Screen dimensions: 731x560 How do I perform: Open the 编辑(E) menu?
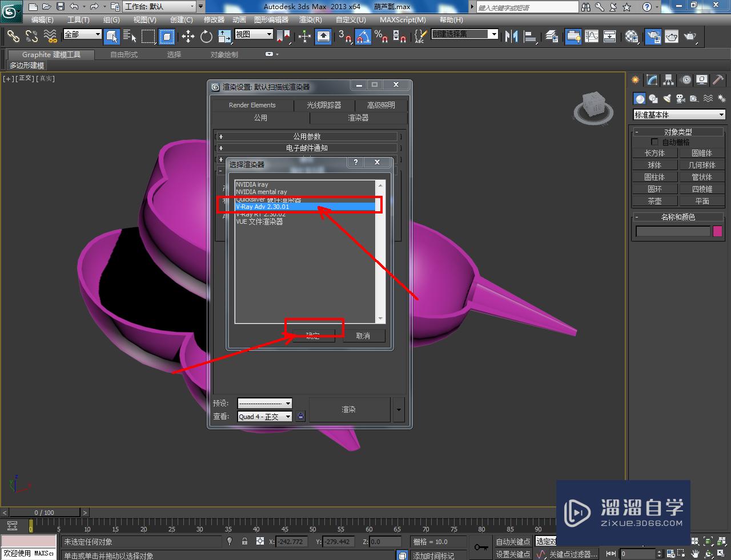pyautogui.click(x=42, y=19)
